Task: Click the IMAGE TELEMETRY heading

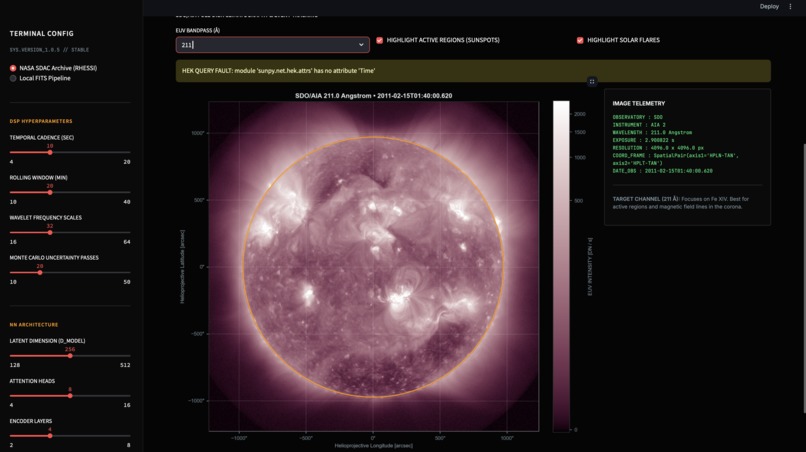Action: [638, 103]
